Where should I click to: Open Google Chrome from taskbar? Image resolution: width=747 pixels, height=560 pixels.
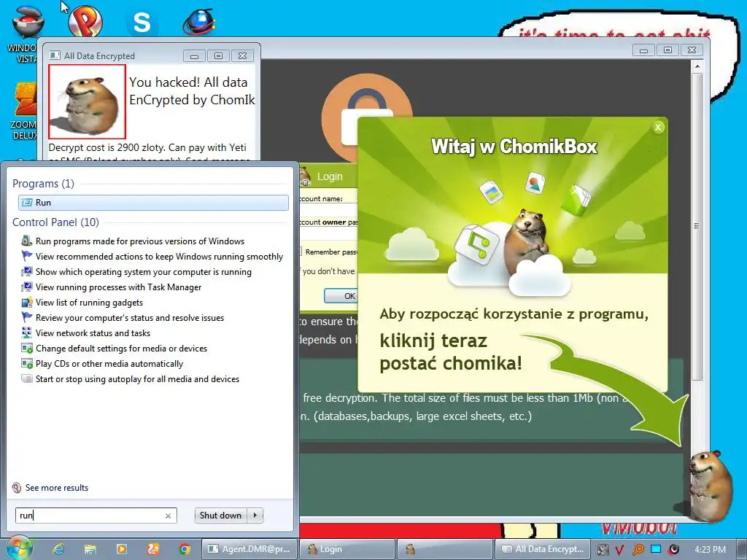[x=185, y=549]
